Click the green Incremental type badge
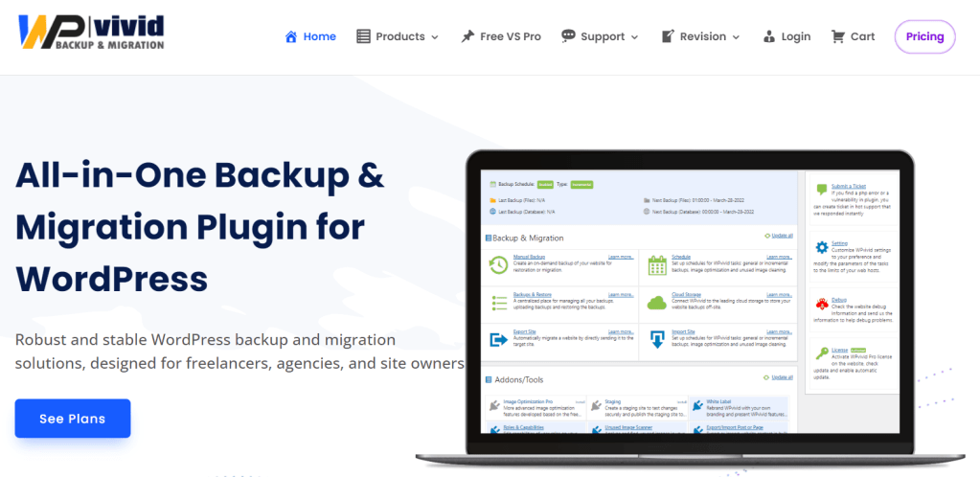This screenshot has height=477, width=980. [x=581, y=185]
